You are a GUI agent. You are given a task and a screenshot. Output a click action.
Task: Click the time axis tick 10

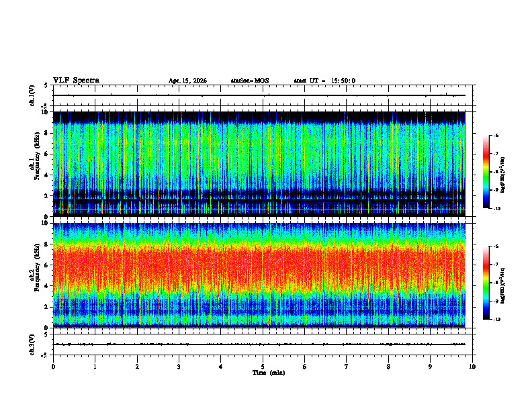[472, 367]
